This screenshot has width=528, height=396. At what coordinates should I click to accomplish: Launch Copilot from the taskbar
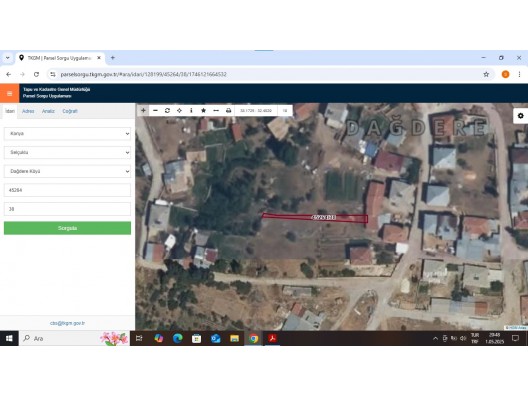point(158,338)
